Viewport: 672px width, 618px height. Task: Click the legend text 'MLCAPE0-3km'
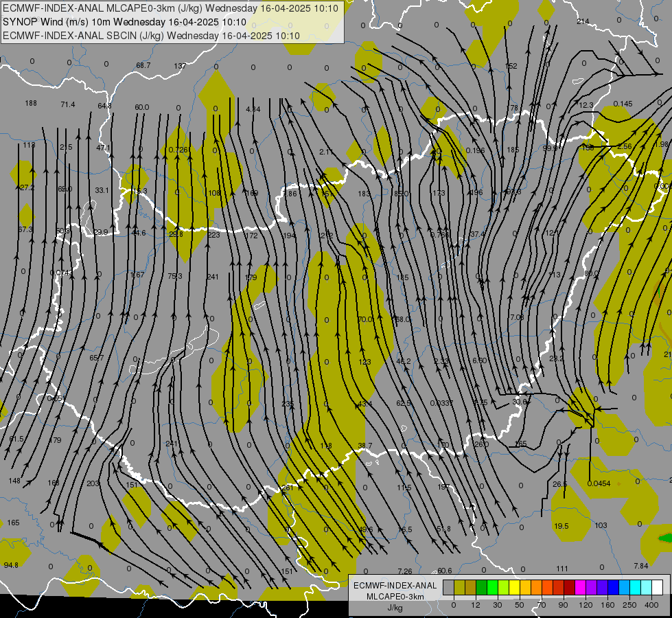(395, 597)
